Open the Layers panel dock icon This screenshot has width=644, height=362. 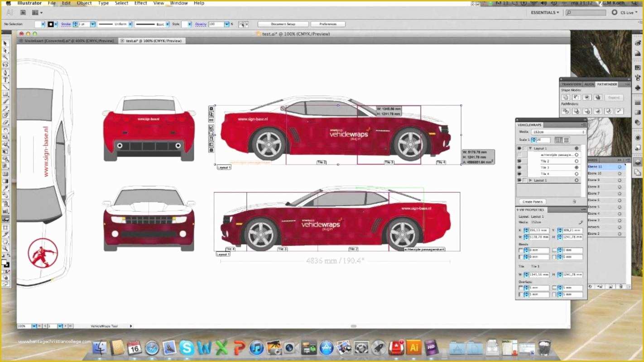tap(638, 162)
